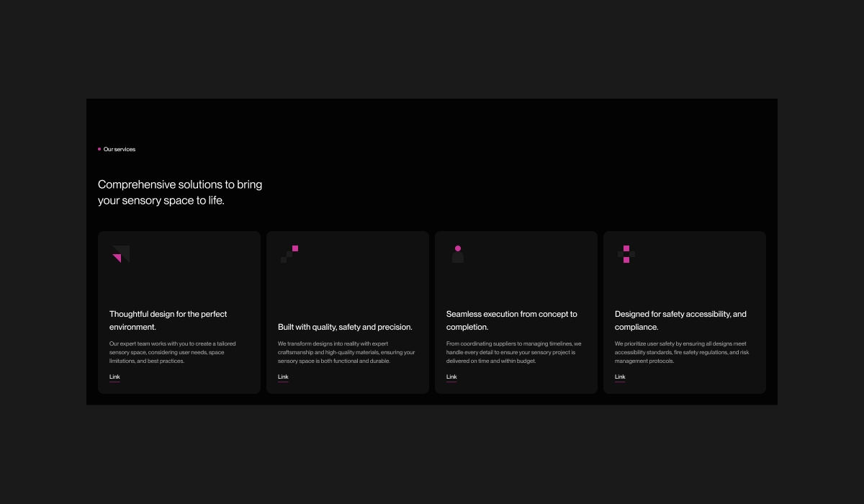Select the Seamless execution from concept to completion title
This screenshot has height=504, width=864.
(x=511, y=320)
